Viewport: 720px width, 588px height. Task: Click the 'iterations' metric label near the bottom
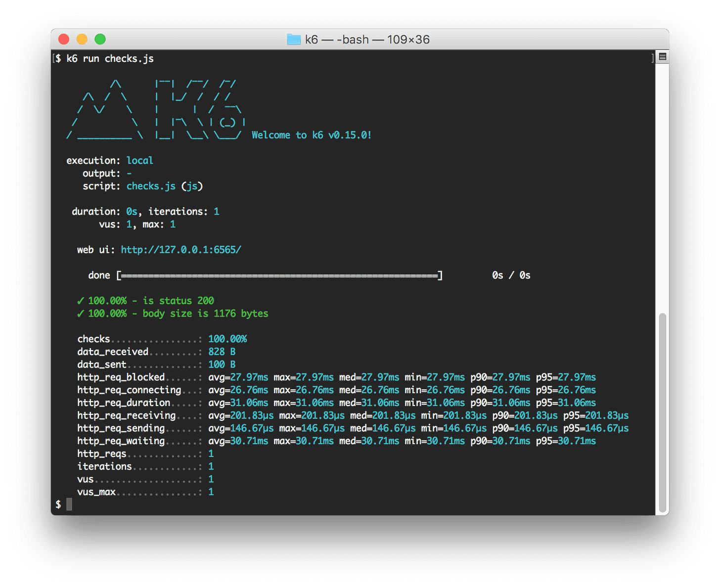(x=104, y=466)
